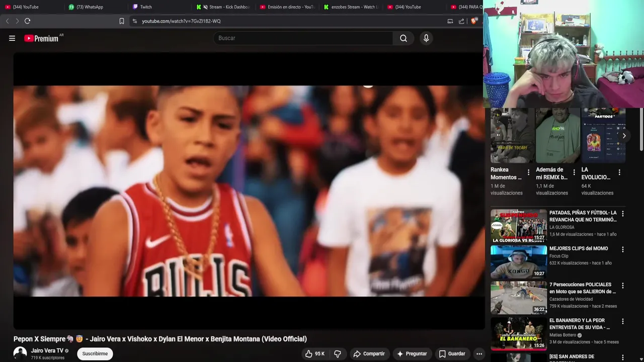
Task: Open the browser share page icon
Action: click(x=461, y=21)
